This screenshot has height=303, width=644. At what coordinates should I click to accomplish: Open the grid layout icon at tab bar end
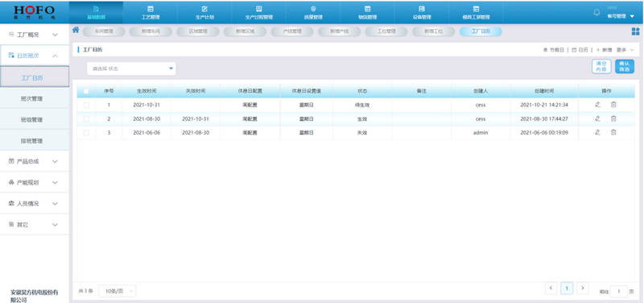coord(635,31)
